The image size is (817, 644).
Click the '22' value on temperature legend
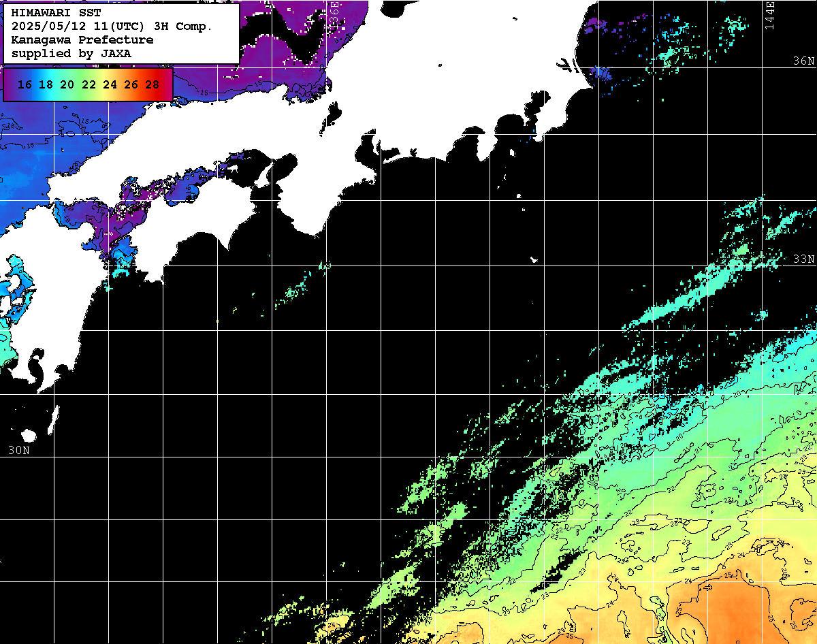point(89,84)
